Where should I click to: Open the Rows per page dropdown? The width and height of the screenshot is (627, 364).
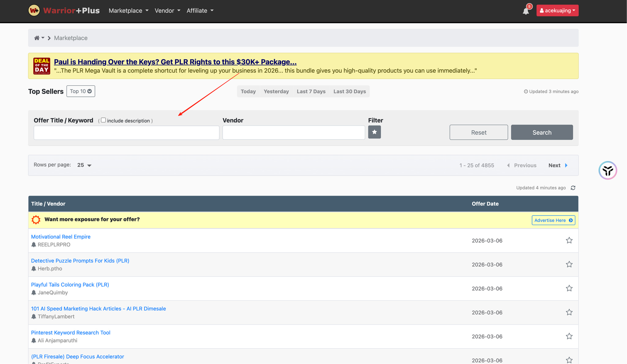pos(84,165)
